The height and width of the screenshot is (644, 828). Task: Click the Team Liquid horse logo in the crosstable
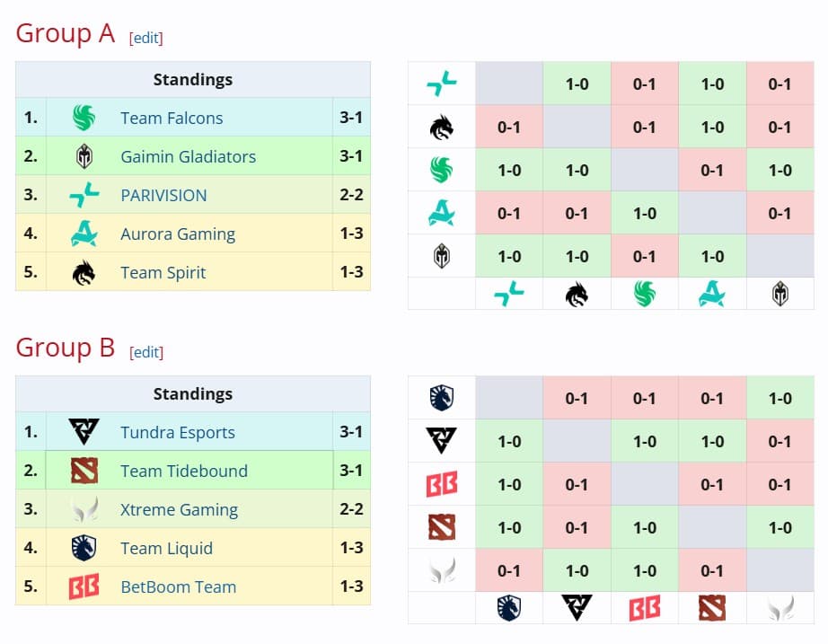tap(440, 398)
